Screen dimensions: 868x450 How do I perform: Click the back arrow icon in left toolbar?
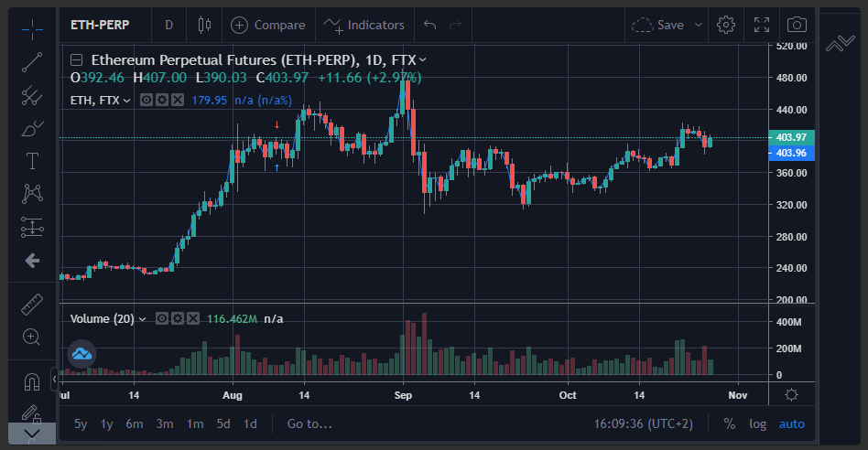tap(32, 261)
